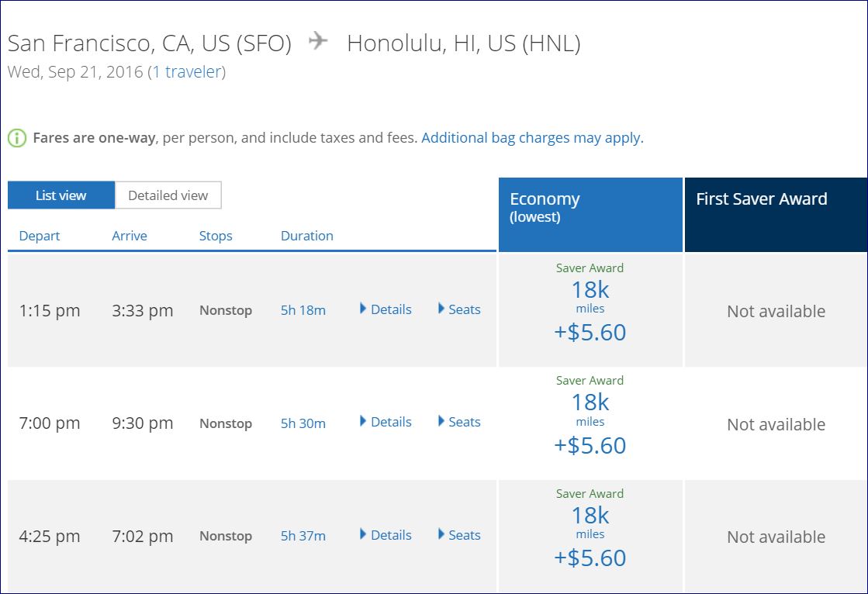Viewport: 868px width, 594px height.
Task: Sort flights by Stops column
Action: pyautogui.click(x=216, y=236)
